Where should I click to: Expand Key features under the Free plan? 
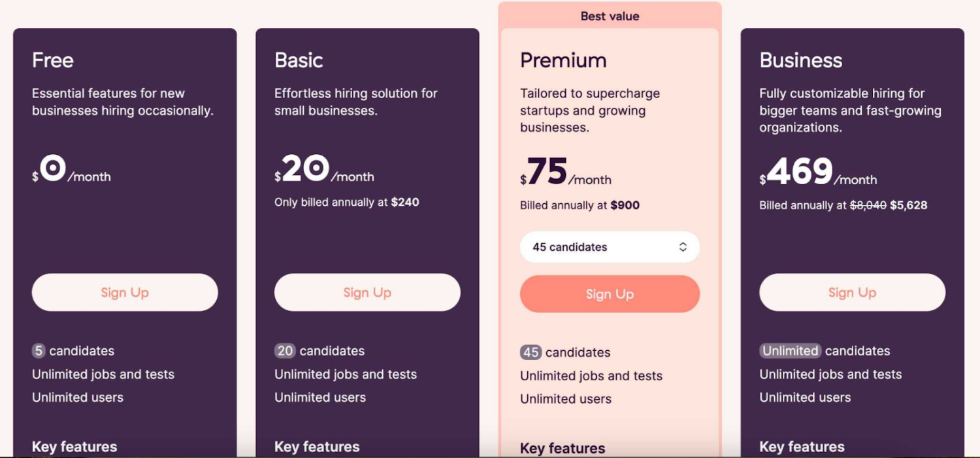(x=74, y=447)
